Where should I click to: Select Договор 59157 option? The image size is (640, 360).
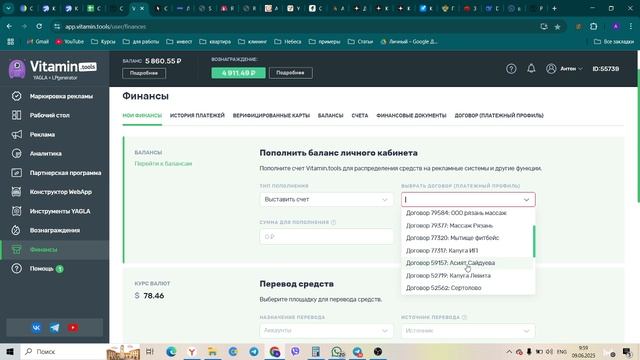[x=468, y=263]
